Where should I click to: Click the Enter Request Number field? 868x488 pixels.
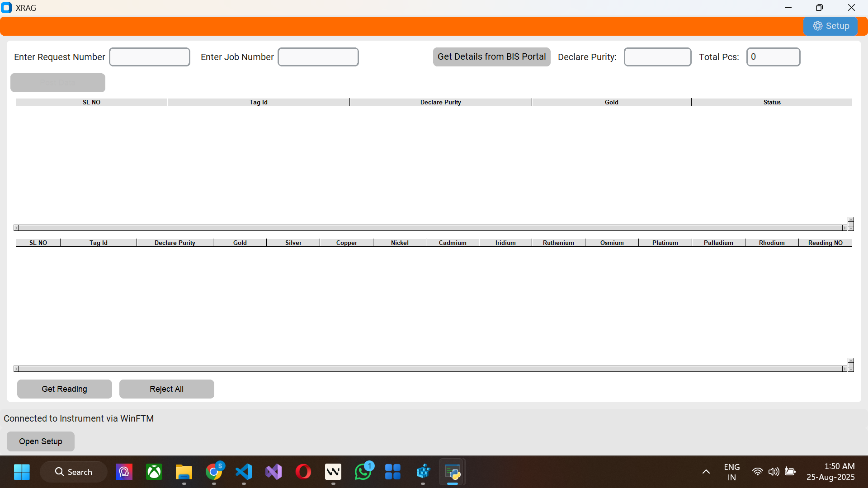(149, 57)
